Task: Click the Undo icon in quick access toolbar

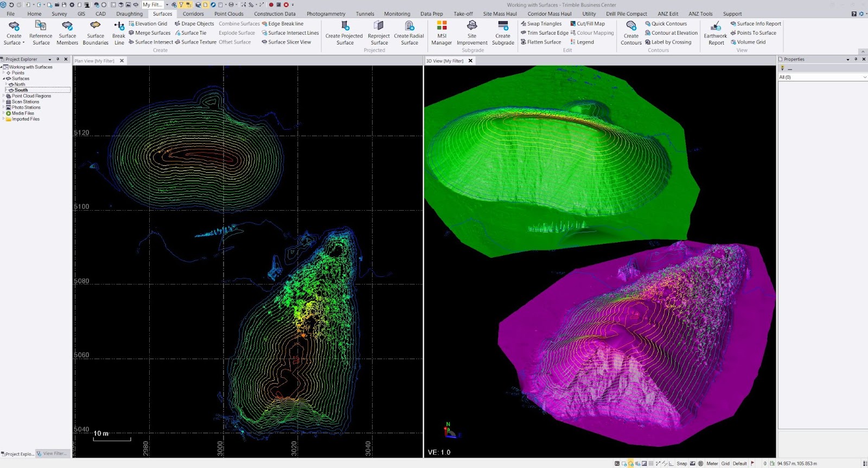Action: pyautogui.click(x=11, y=5)
